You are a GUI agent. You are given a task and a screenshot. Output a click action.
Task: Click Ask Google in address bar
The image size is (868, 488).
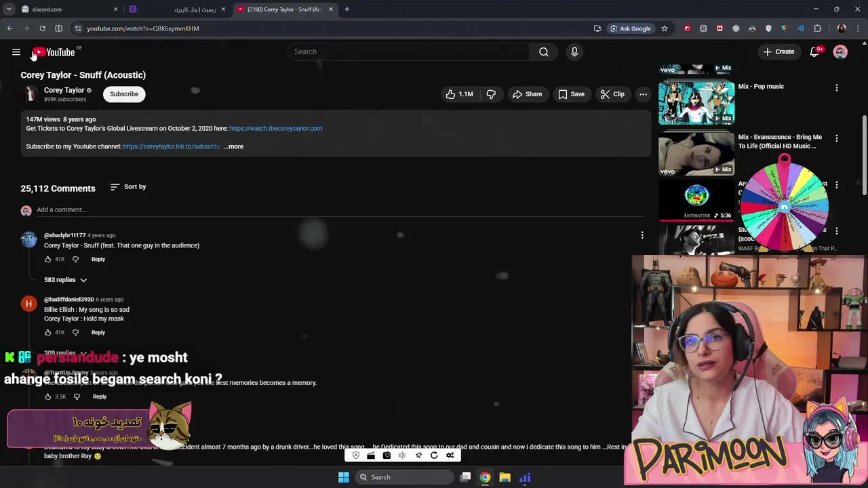click(630, 28)
